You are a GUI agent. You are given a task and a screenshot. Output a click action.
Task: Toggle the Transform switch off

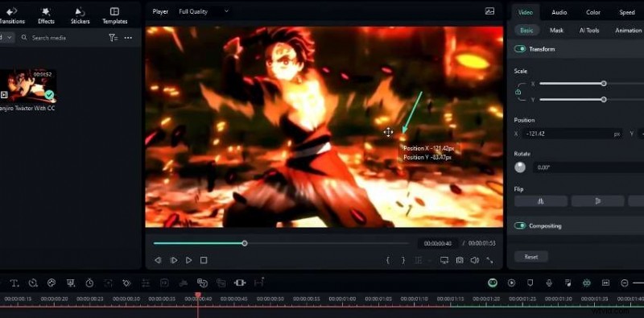[520, 49]
